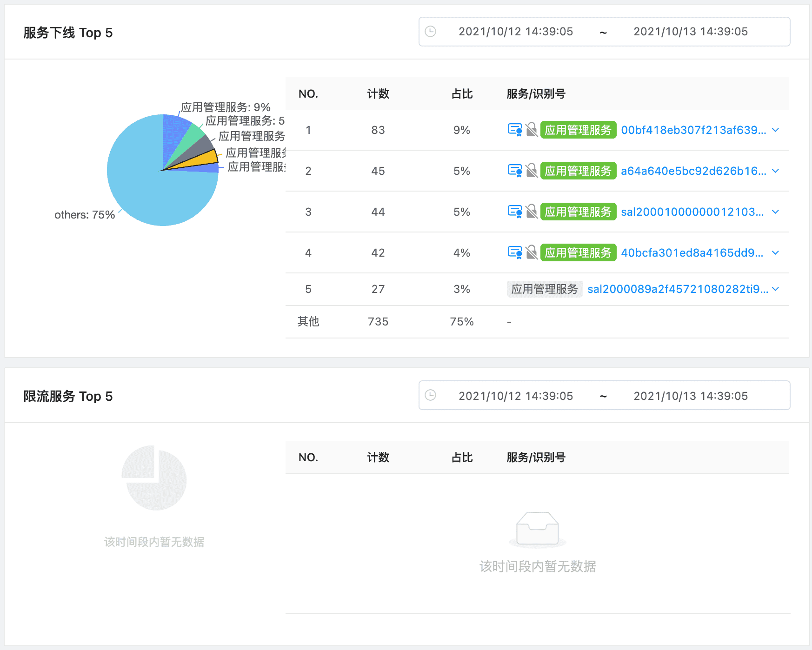This screenshot has width=812, height=650.
Task: Open service link sal20001000000012103...
Action: pyautogui.click(x=692, y=212)
